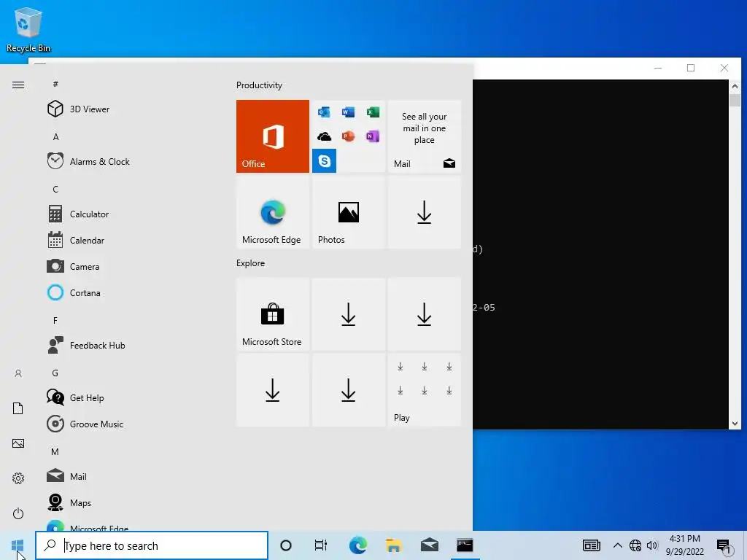Open the Play folder tile
This screenshot has width=747, height=560.
(424, 390)
